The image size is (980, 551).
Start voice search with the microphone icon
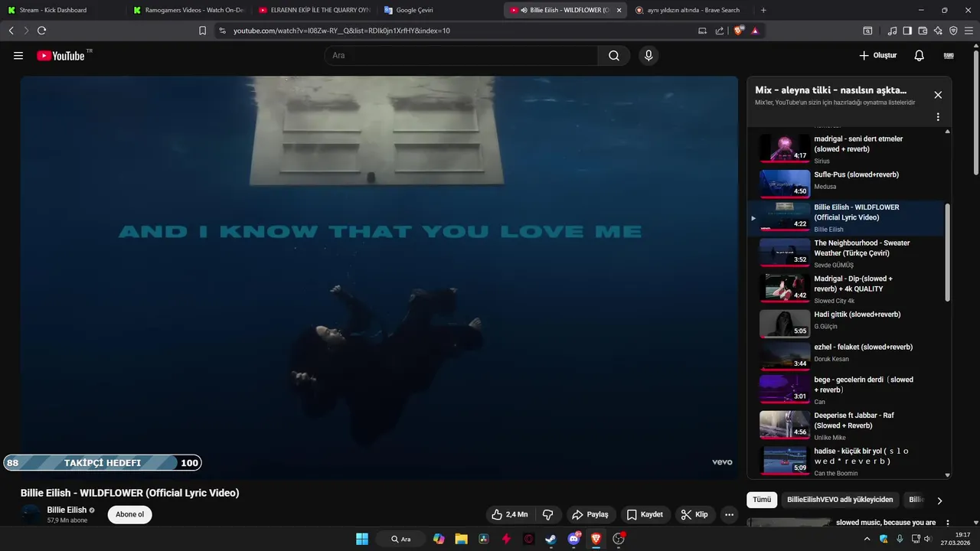tap(648, 56)
